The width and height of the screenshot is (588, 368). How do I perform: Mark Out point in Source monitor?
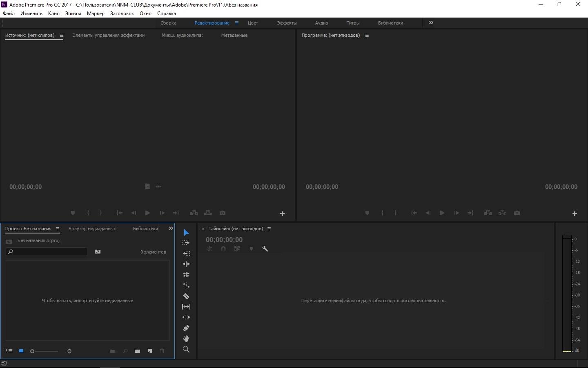pos(101,213)
